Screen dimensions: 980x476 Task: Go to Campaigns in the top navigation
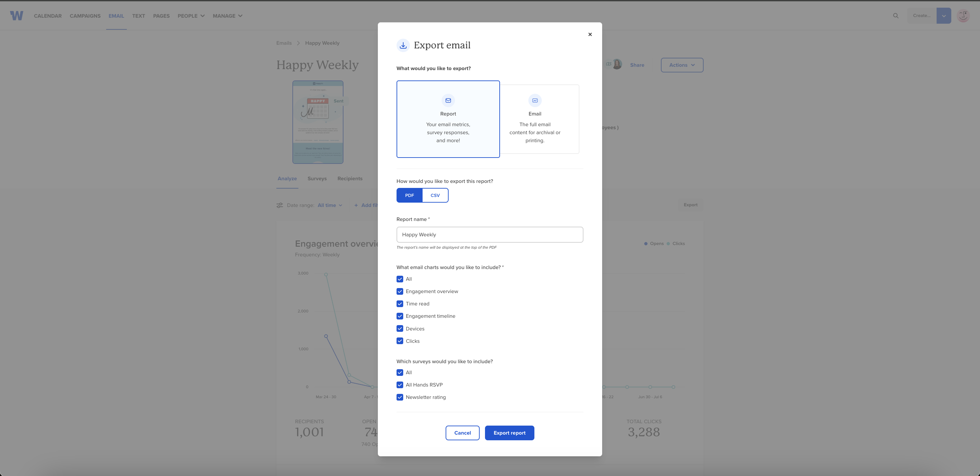(85, 16)
